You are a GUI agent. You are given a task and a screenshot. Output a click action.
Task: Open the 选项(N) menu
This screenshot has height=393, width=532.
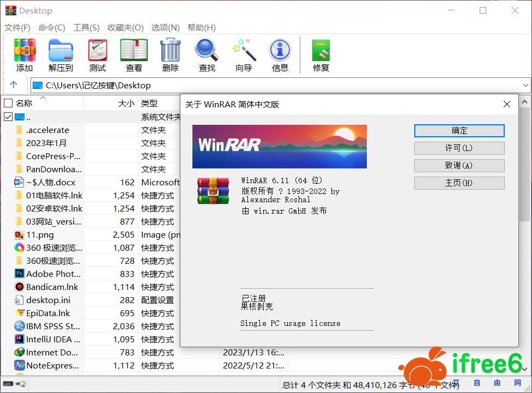click(x=165, y=28)
